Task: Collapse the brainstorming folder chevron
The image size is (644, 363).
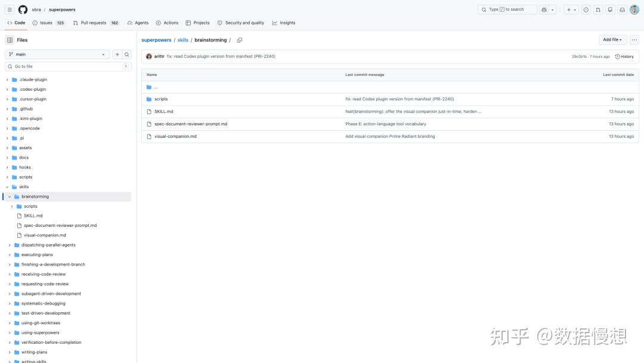Action: [10, 196]
